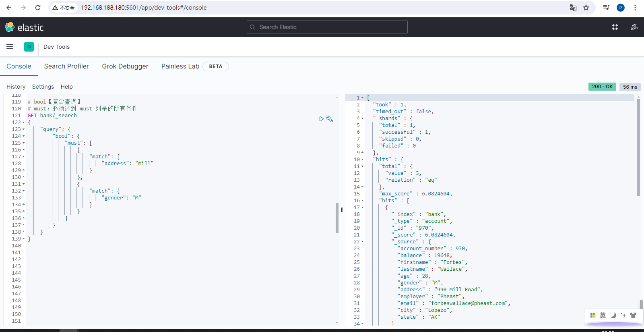Collapse the _shards fold at line 4
Screen dimensions: 644x332
point(362,118)
